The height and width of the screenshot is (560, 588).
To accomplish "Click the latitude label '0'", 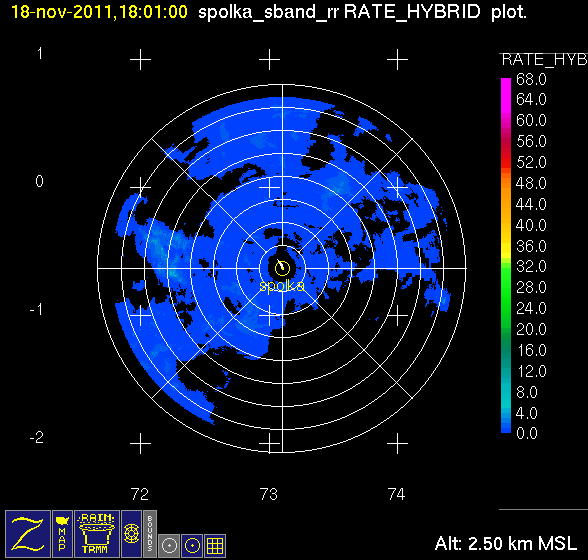I will click(x=39, y=182).
